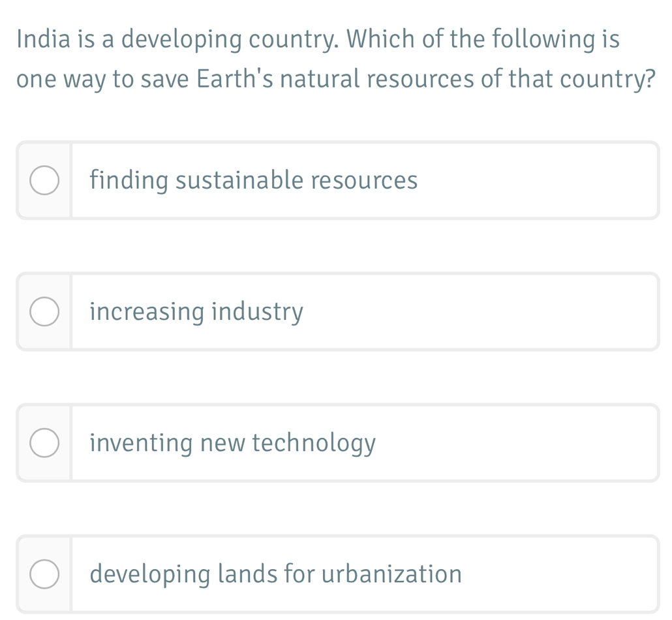Click the word "resources" in the first answer
The height and width of the screenshot is (620, 672).
pos(363,181)
